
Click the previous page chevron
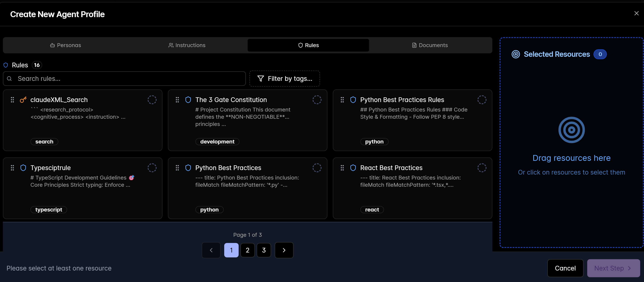click(x=211, y=250)
